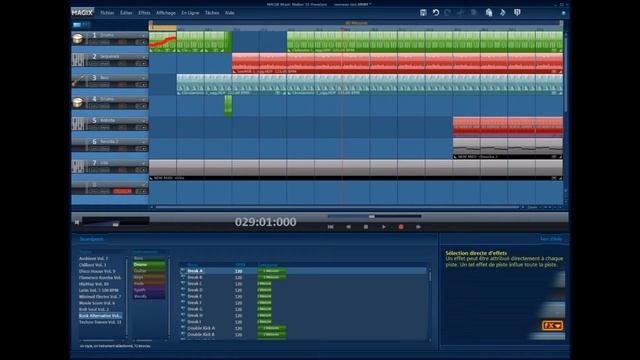Viewport: 640px width, 360px height.
Task: Click the red playhead marker on timeline ruler
Action: click(x=342, y=29)
